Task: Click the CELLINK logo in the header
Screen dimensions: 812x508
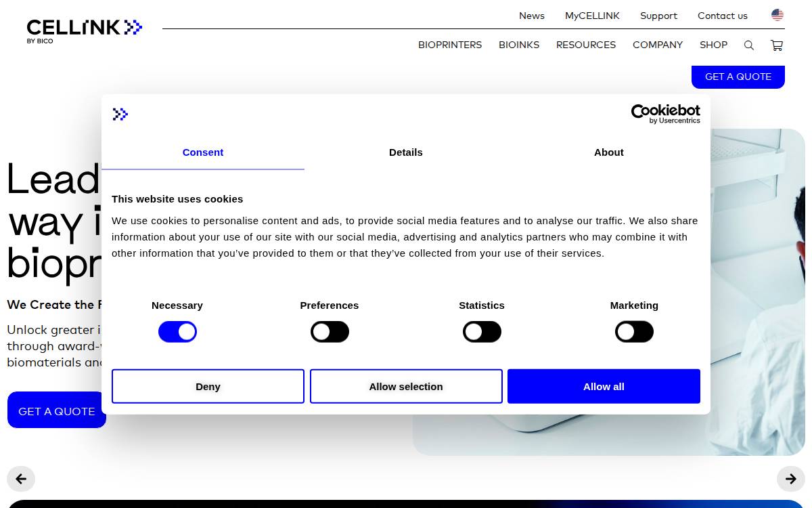Action: coord(85,31)
